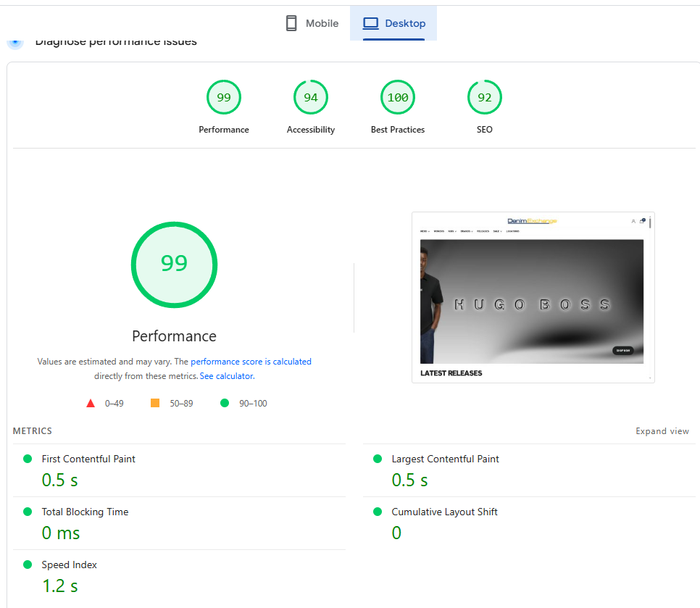Select the SEO score gauge 92
This screenshot has width=700, height=608.
coord(485,98)
